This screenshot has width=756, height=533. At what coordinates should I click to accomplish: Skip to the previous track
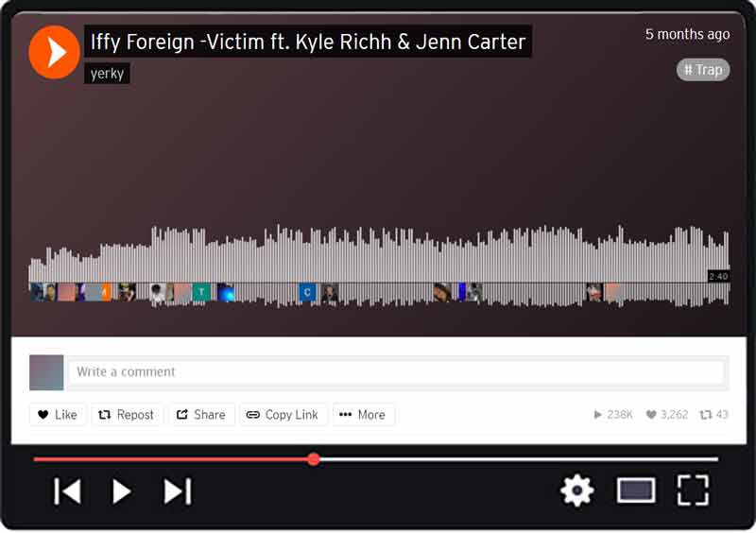[x=67, y=491]
